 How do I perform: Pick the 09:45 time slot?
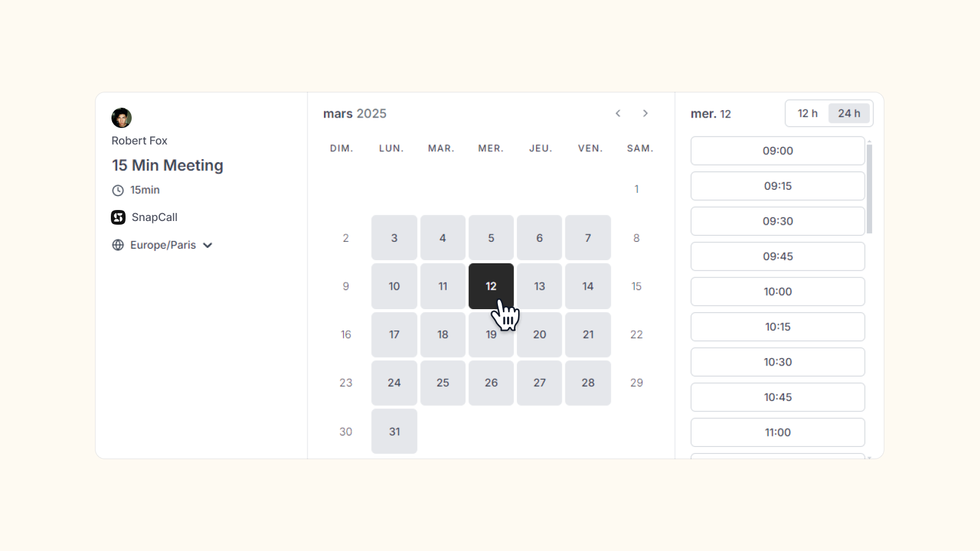tap(778, 257)
